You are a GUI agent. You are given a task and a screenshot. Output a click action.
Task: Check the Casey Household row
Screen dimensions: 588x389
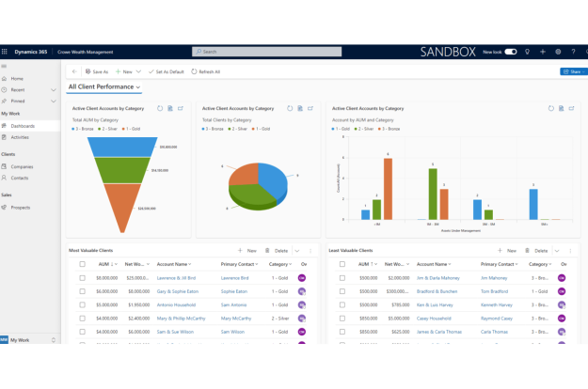[342, 319]
